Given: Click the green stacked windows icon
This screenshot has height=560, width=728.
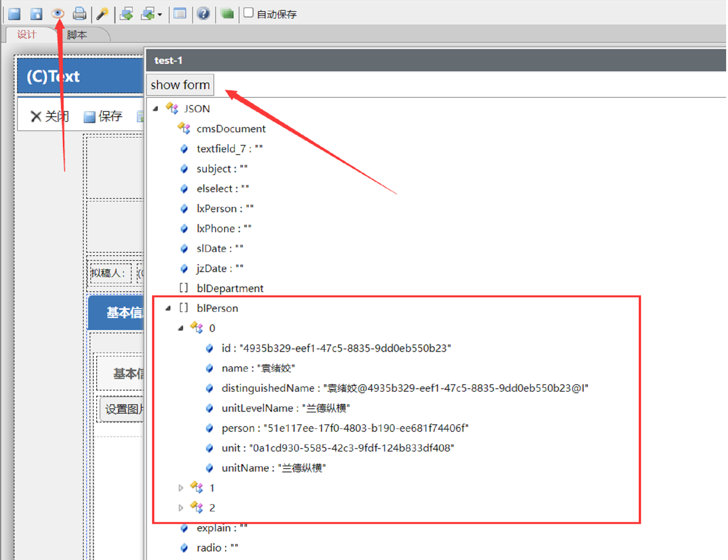Looking at the screenshot, I should click(x=227, y=14).
